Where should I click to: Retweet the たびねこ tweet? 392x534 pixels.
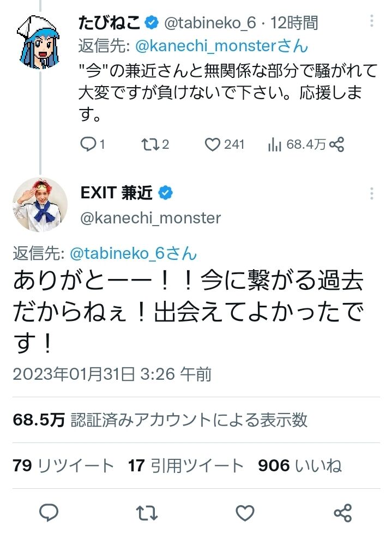pos(148,144)
